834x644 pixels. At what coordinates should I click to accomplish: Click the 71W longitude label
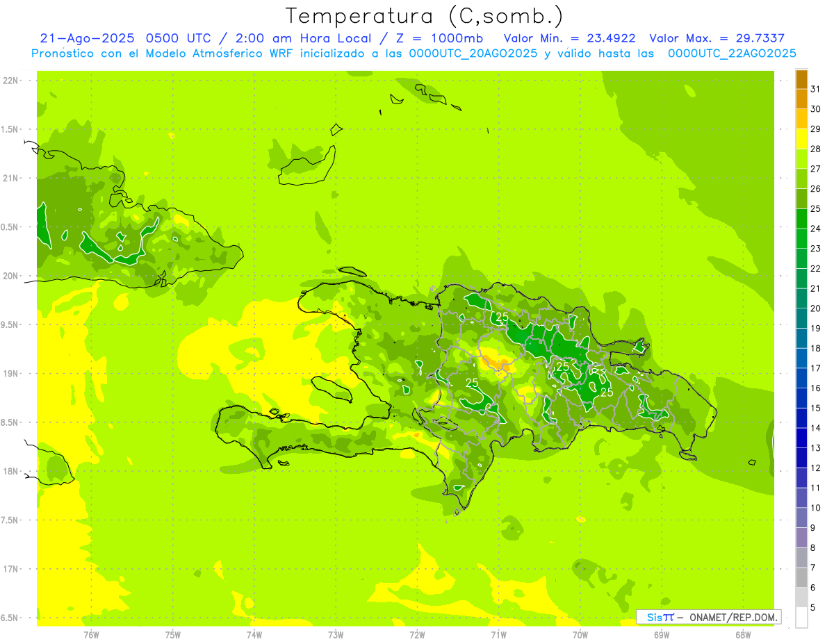[x=498, y=634]
